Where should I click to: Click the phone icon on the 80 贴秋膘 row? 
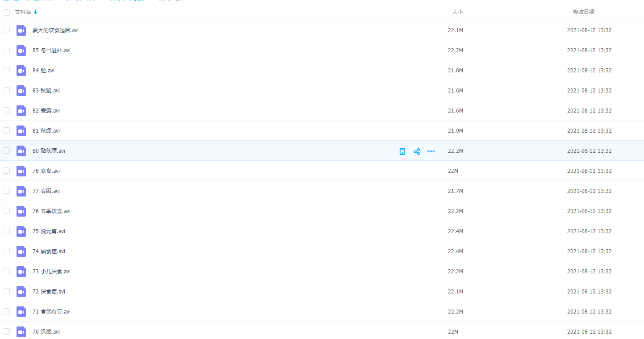point(402,151)
